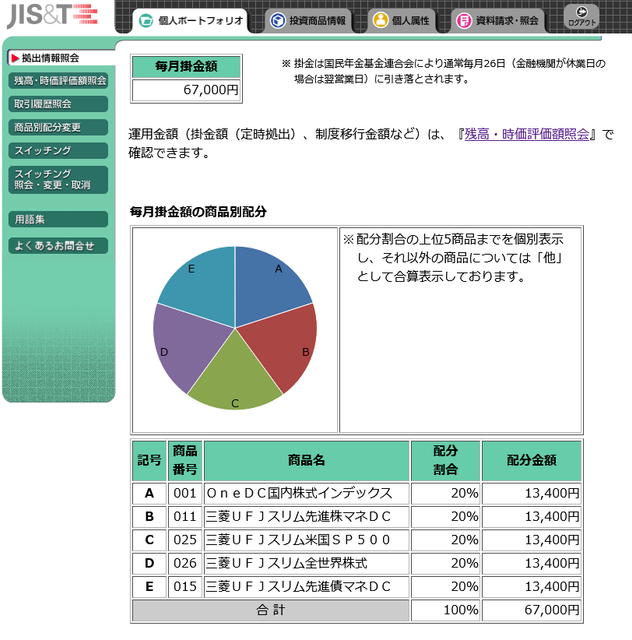Viewport: 632px width, 640px height.
Task: Click the 配分金額 column header
Action: [x=532, y=460]
